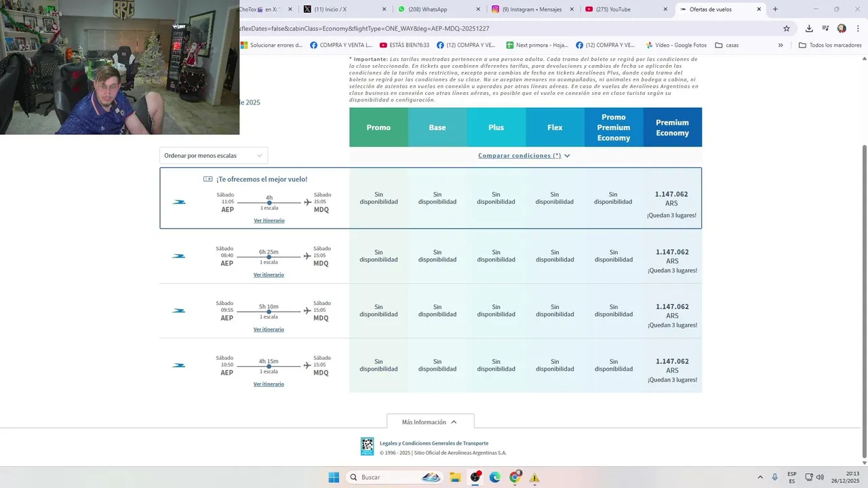Select the Promo fare column header
Screen dimensions: 868x488
[x=378, y=127]
